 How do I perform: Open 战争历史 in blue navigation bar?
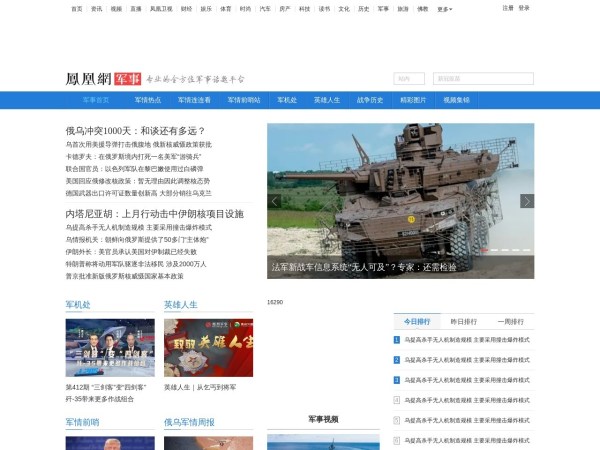(x=371, y=100)
